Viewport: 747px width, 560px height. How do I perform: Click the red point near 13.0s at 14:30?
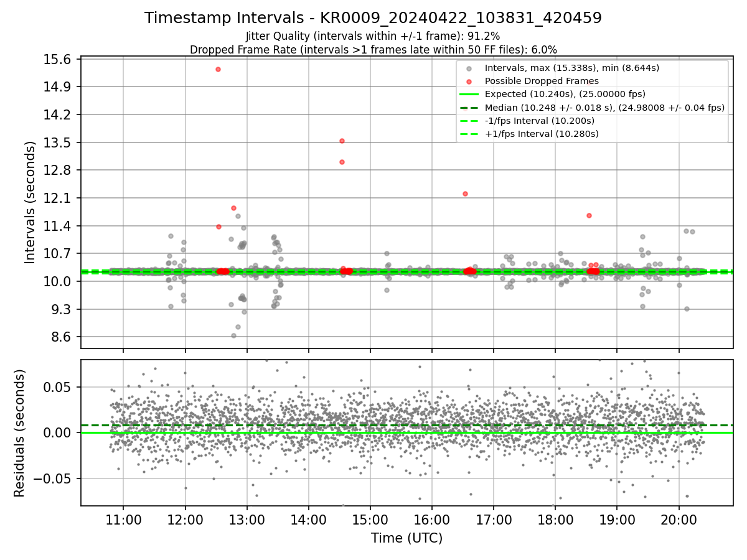[342, 162]
